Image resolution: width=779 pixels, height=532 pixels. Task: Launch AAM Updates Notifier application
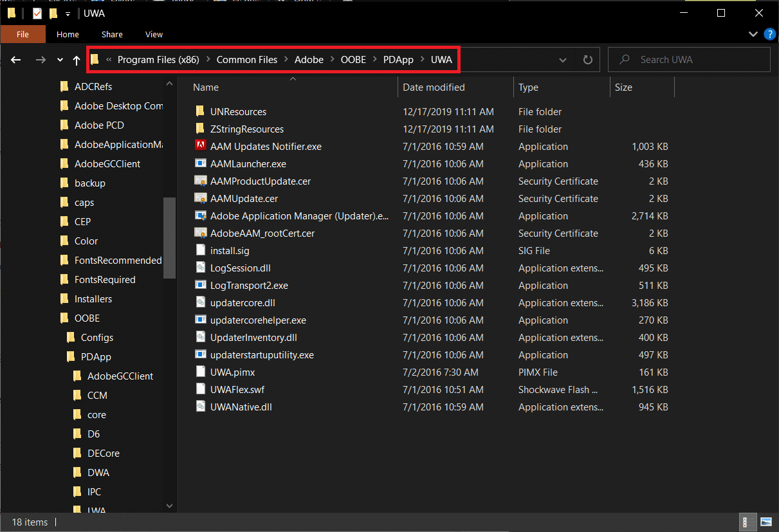pyautogui.click(x=265, y=146)
